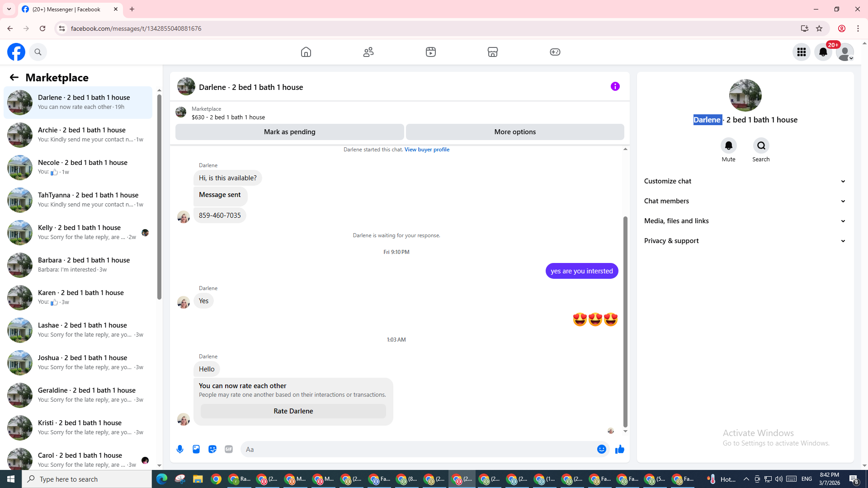Open the Archie conversation
The height and width of the screenshot is (488, 868).
78,135
